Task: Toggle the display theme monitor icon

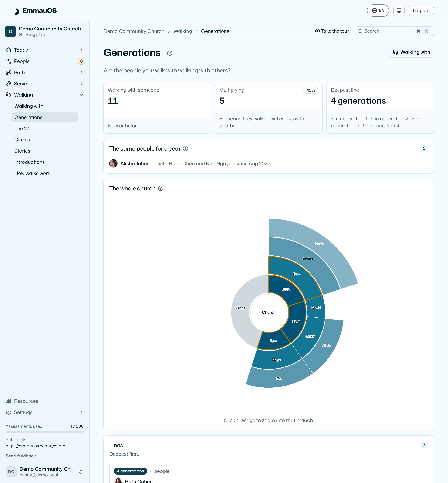Action: 399,11
